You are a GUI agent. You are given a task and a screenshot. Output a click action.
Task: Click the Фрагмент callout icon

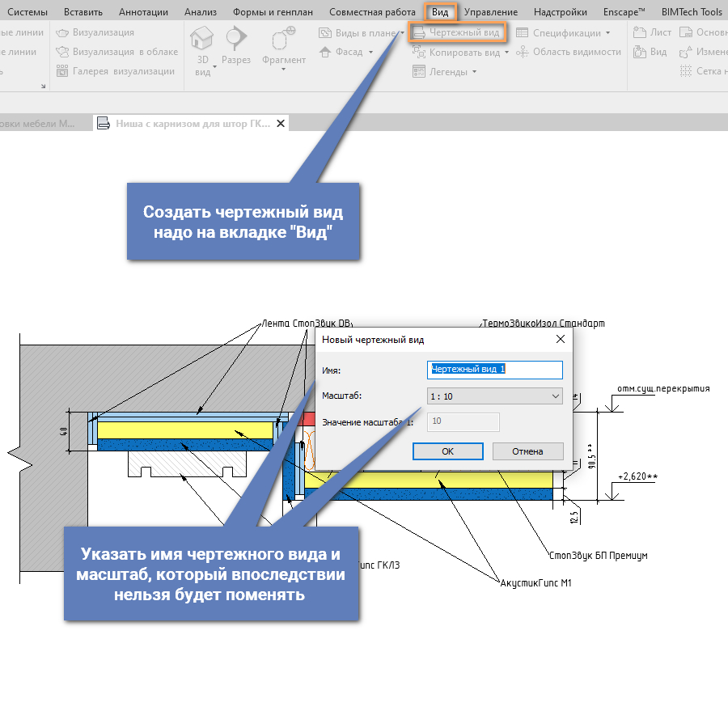[x=283, y=38]
